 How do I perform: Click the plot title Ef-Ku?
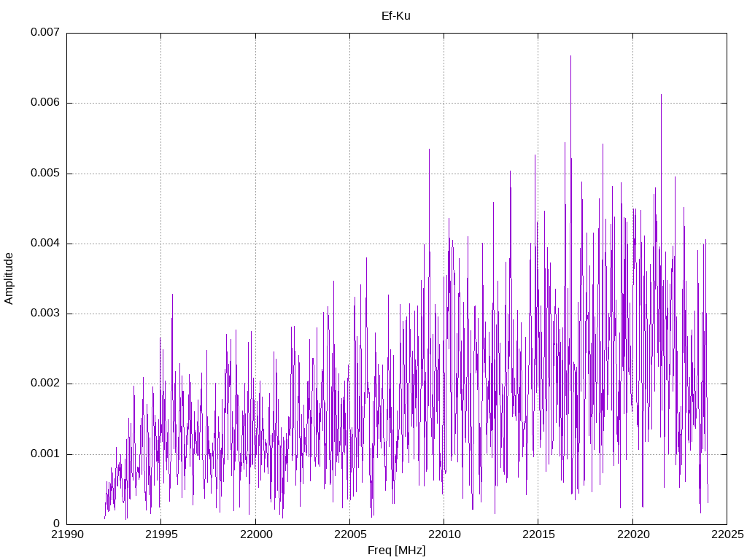click(x=396, y=16)
